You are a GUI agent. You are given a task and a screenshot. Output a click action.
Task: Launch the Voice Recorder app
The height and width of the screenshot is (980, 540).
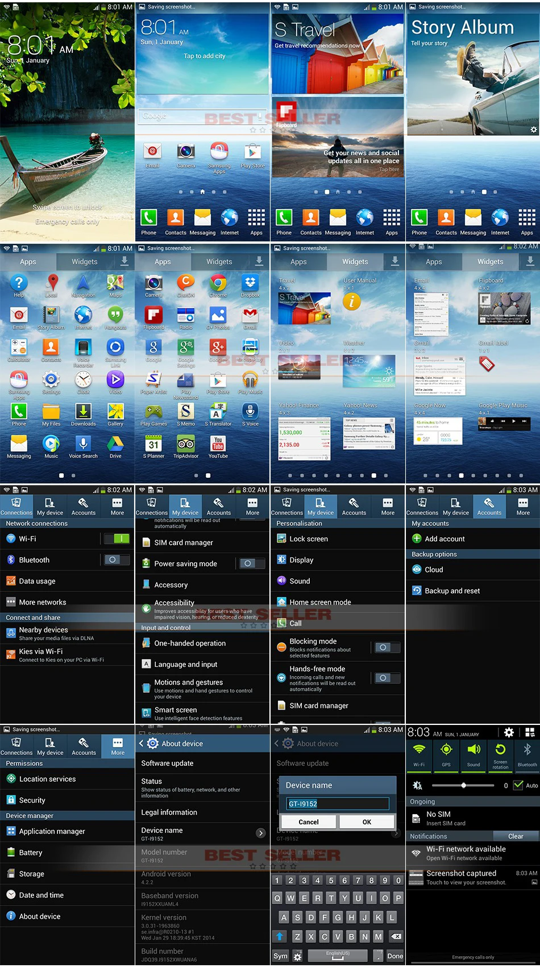(x=83, y=347)
